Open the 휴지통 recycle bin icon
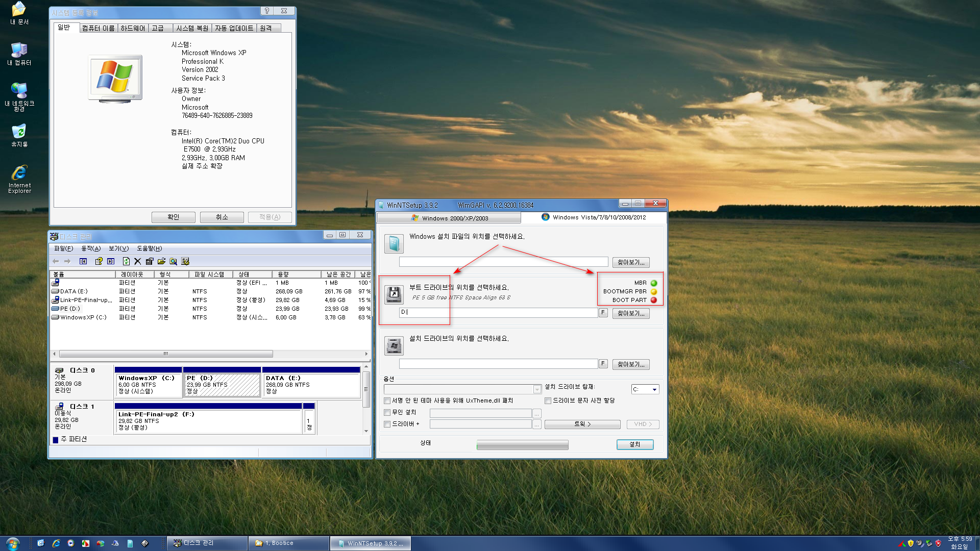This screenshot has height=551, width=980. (19, 136)
